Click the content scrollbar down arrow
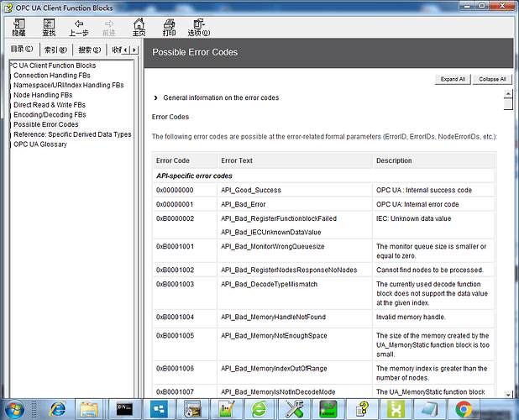 (x=508, y=394)
